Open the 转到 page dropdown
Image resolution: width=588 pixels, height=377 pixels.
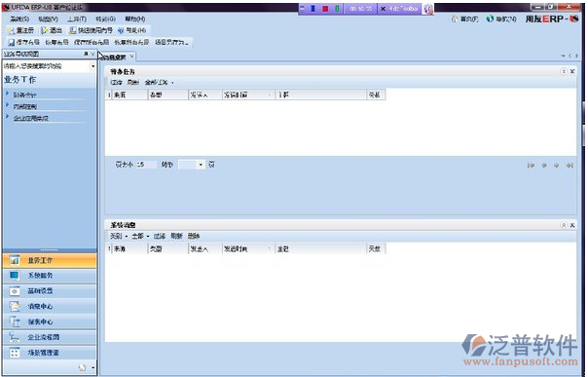pos(201,165)
